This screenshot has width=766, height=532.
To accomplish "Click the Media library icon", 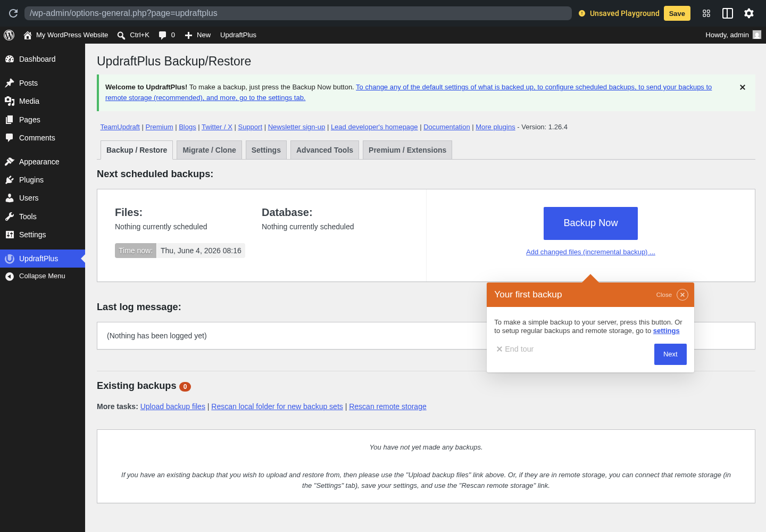I will coord(10,101).
